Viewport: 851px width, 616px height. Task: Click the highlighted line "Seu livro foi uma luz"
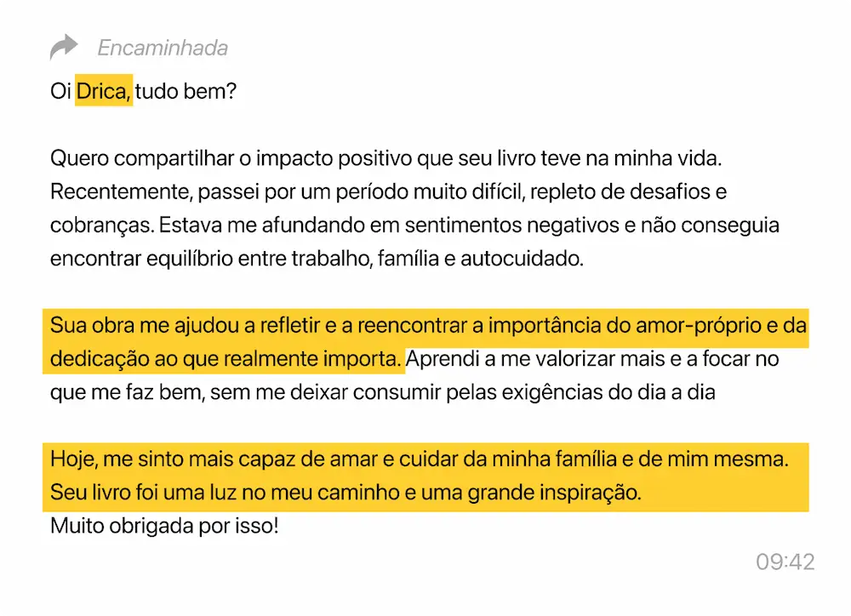(x=345, y=493)
